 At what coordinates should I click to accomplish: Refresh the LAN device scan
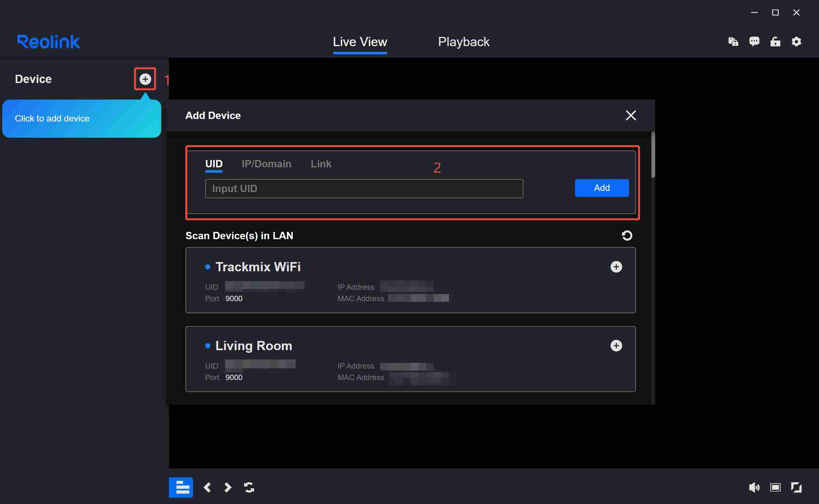pyautogui.click(x=627, y=235)
